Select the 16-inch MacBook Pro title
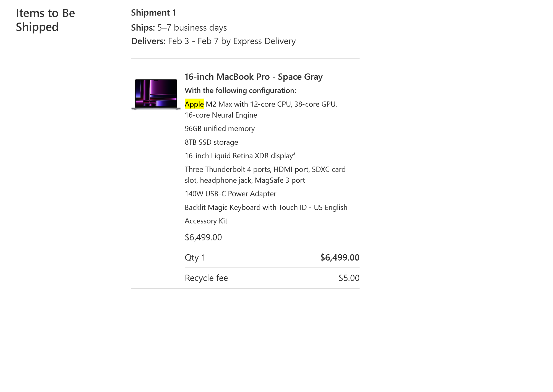 254,77
